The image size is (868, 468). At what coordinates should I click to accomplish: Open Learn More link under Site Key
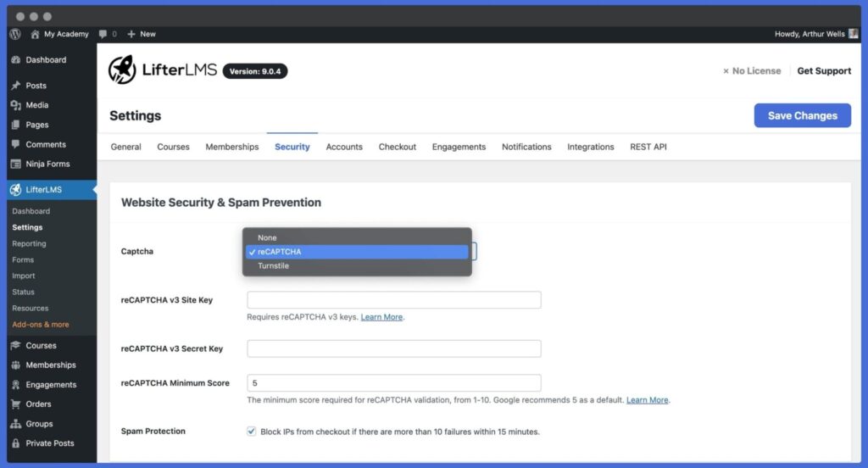381,317
